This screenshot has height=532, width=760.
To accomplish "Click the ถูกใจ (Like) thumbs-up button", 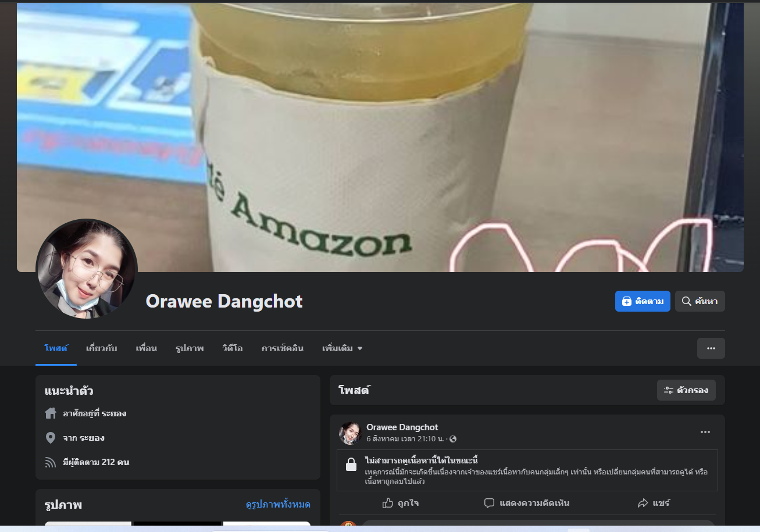I will click(401, 503).
